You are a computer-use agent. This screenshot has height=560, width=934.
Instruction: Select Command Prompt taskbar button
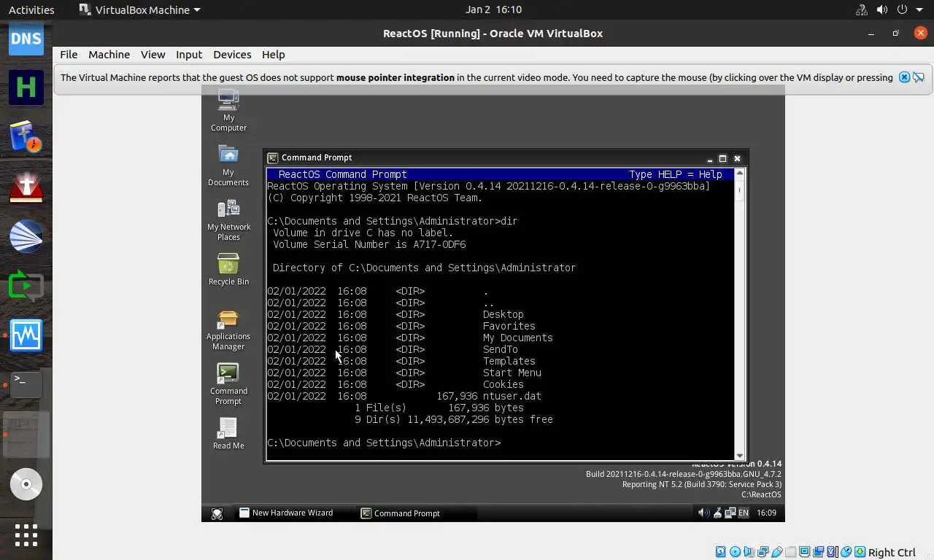[x=417, y=513]
